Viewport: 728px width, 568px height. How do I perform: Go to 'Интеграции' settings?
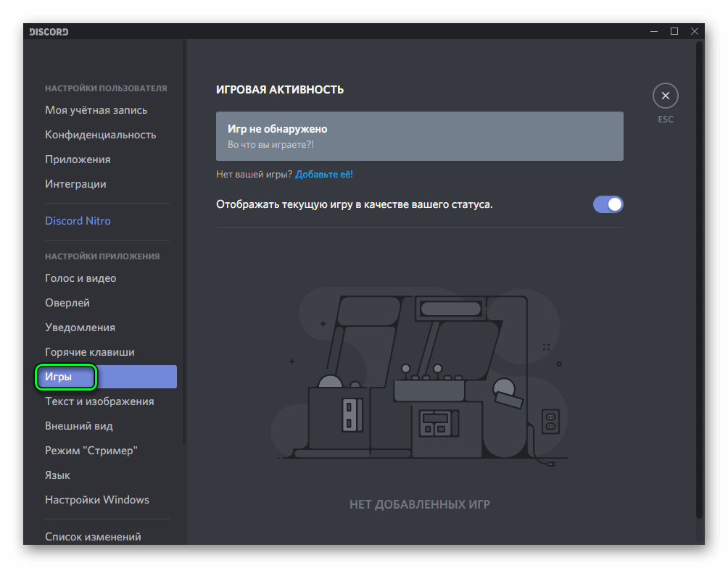point(75,184)
